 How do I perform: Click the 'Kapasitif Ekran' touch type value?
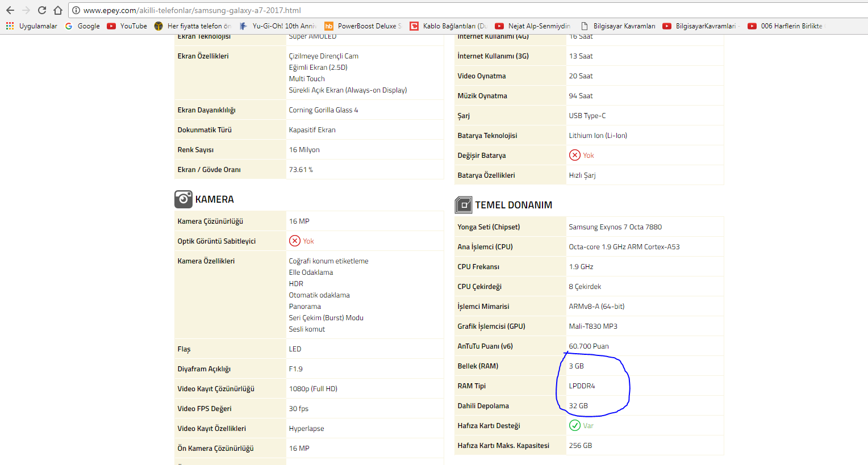[312, 130]
